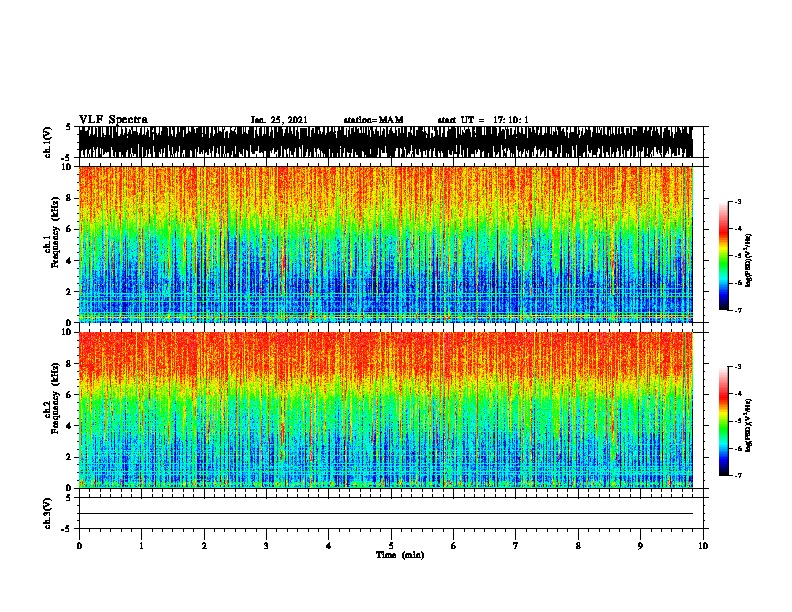Viewport: 792px width, 612px height.
Task: Click the "-3" tick on ch.1 colorbar
Action: point(737,202)
